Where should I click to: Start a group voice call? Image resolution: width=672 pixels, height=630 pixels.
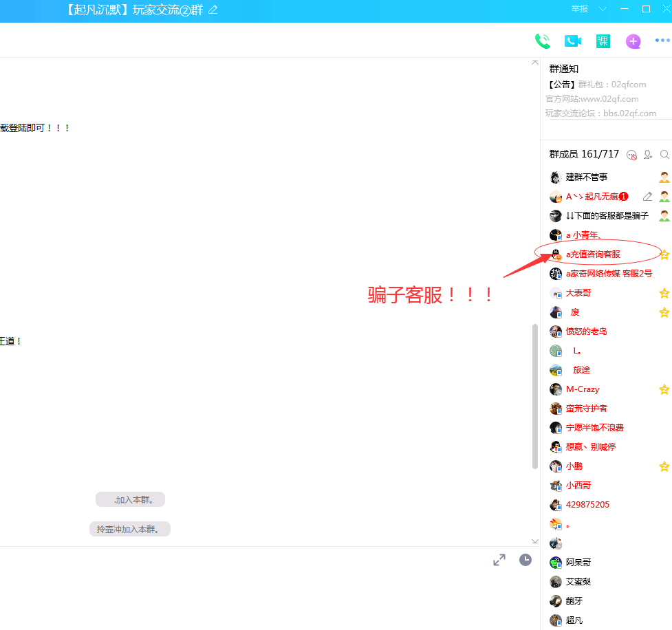[542, 41]
